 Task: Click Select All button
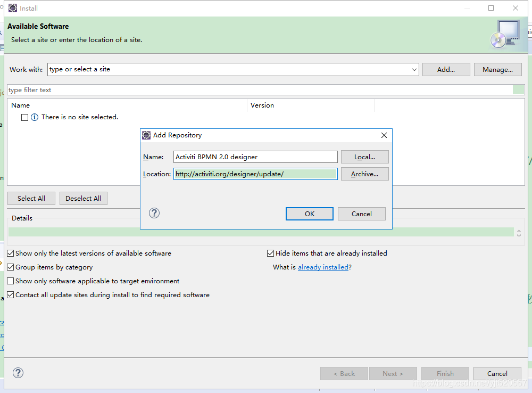click(31, 199)
